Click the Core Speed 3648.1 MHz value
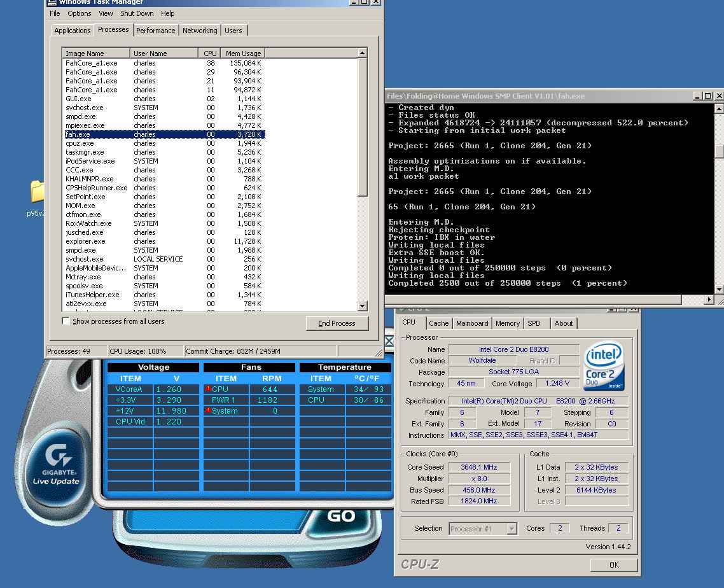The height and width of the screenshot is (588, 724). [x=479, y=467]
